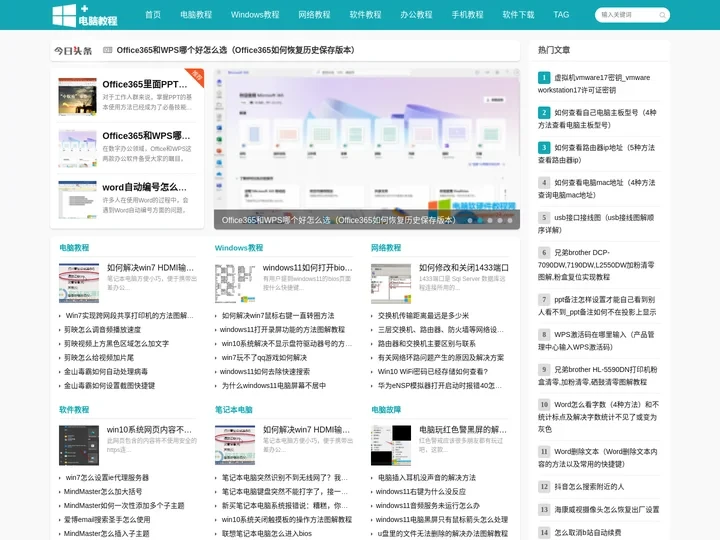Screen dimensions: 720x540
Task: Open 交换机传输距离最远是多少米 link
Action: [x=423, y=315]
